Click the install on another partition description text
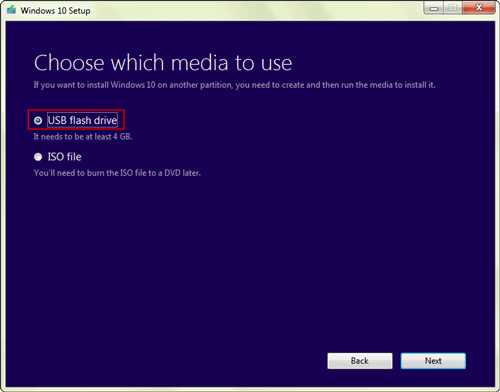500x392 pixels. click(235, 85)
